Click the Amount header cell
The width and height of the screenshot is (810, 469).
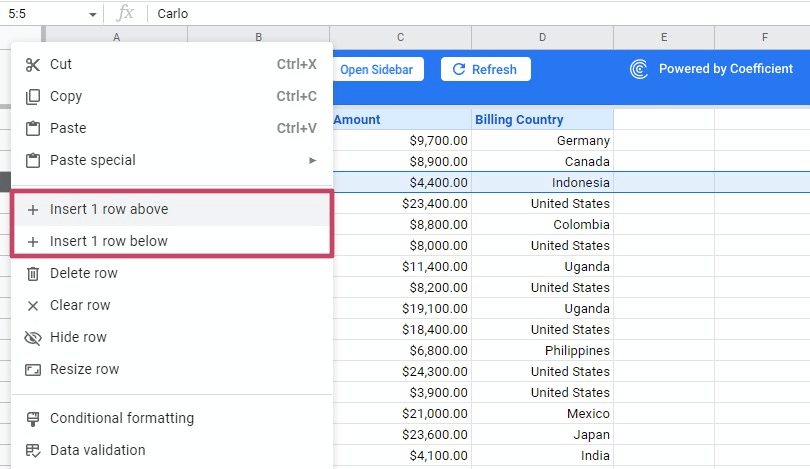coord(402,119)
